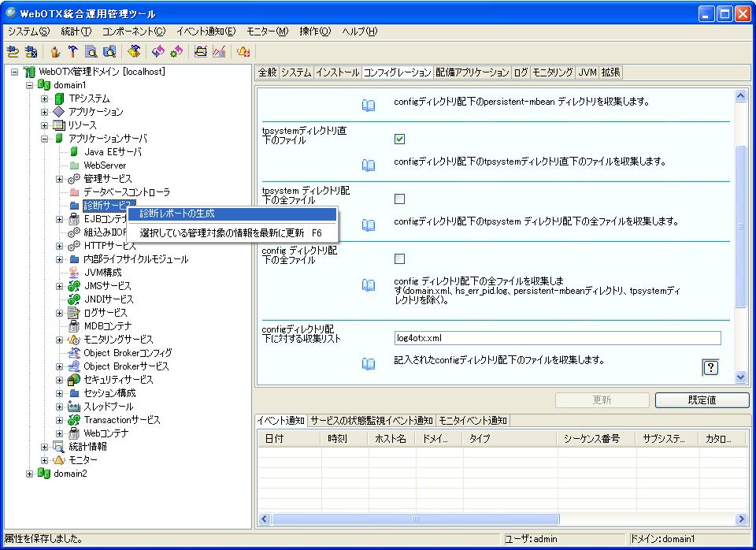Enable tpsystem ディレクトリ配下の全ファイル checkbox
Viewport: 756px width, 550px height.
click(x=399, y=199)
